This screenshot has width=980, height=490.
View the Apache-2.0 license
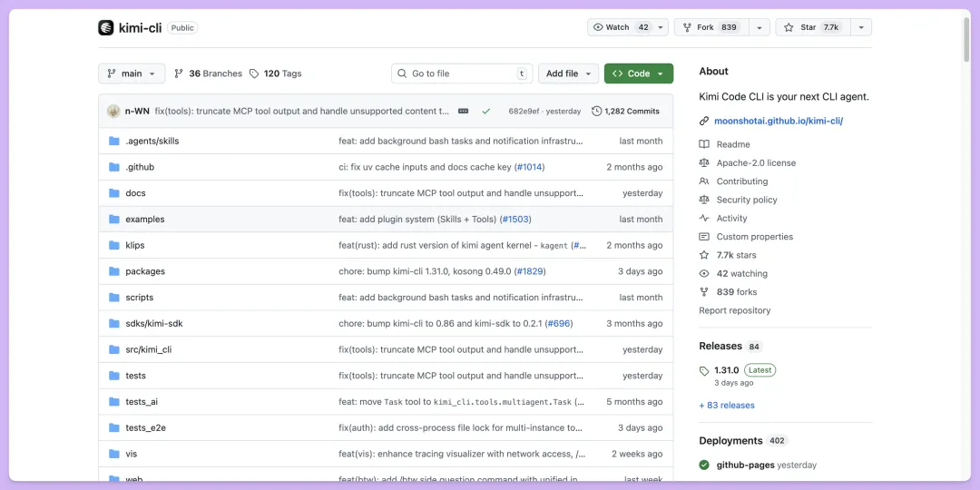(755, 163)
